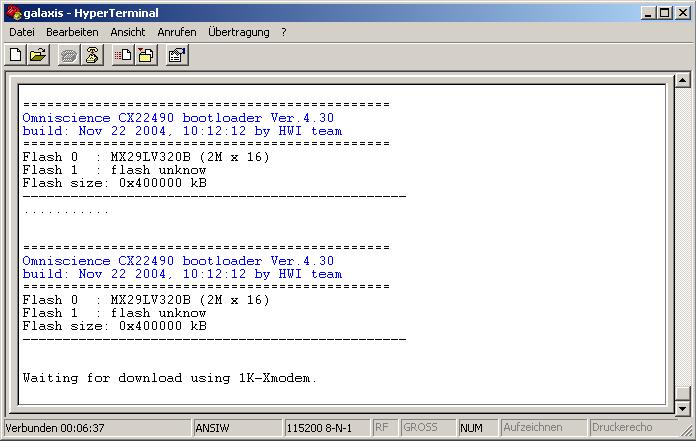Click the Call phone toolbar icon
Image resolution: width=696 pixels, height=441 pixels.
(69, 55)
